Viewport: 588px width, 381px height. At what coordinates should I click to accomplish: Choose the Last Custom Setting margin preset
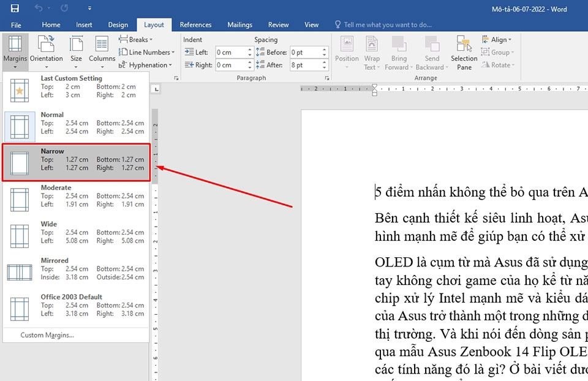76,90
